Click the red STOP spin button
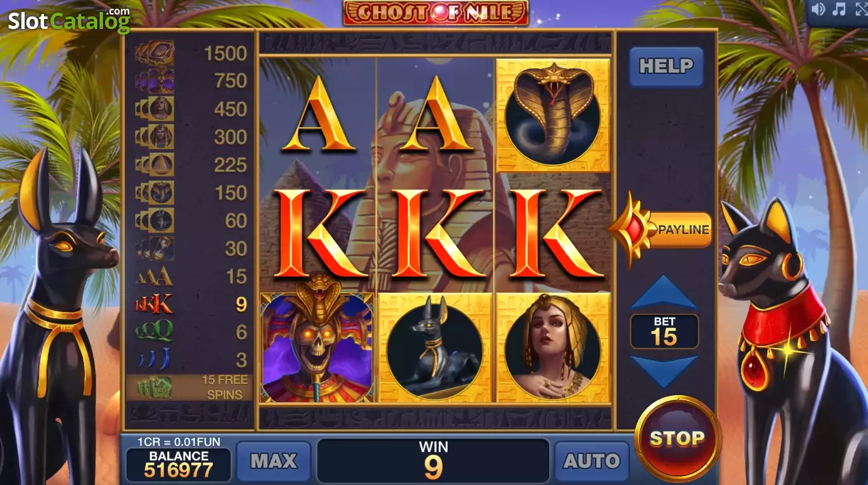Screen dimensions: 868x485 677,439
